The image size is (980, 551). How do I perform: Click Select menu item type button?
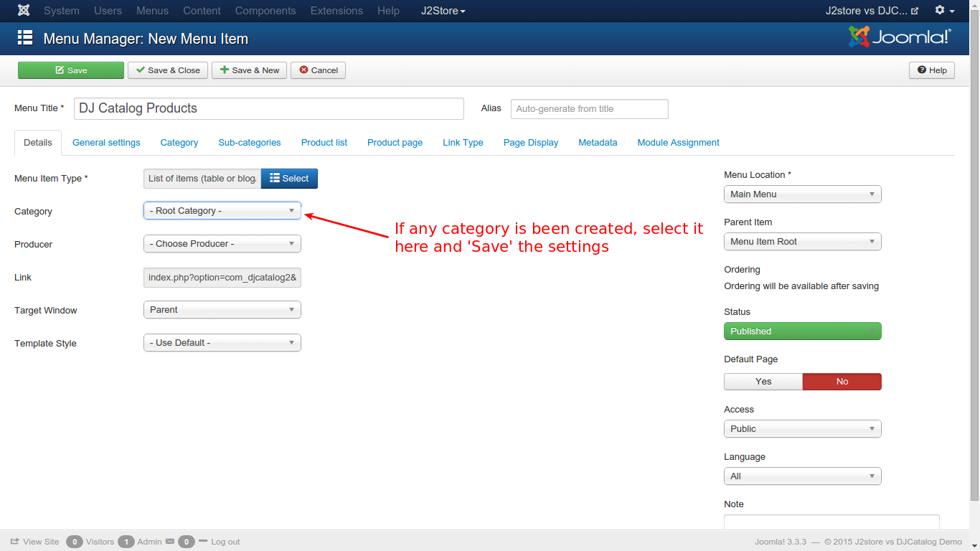(289, 179)
